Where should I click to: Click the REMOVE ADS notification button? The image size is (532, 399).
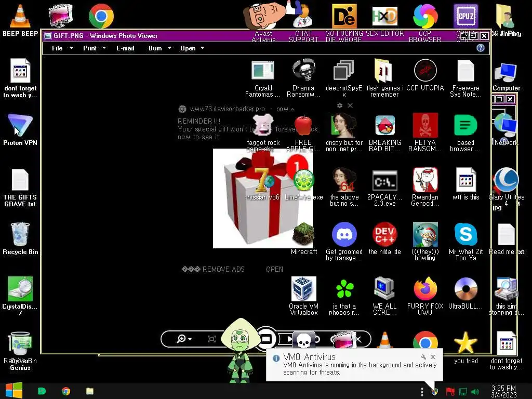pos(214,269)
